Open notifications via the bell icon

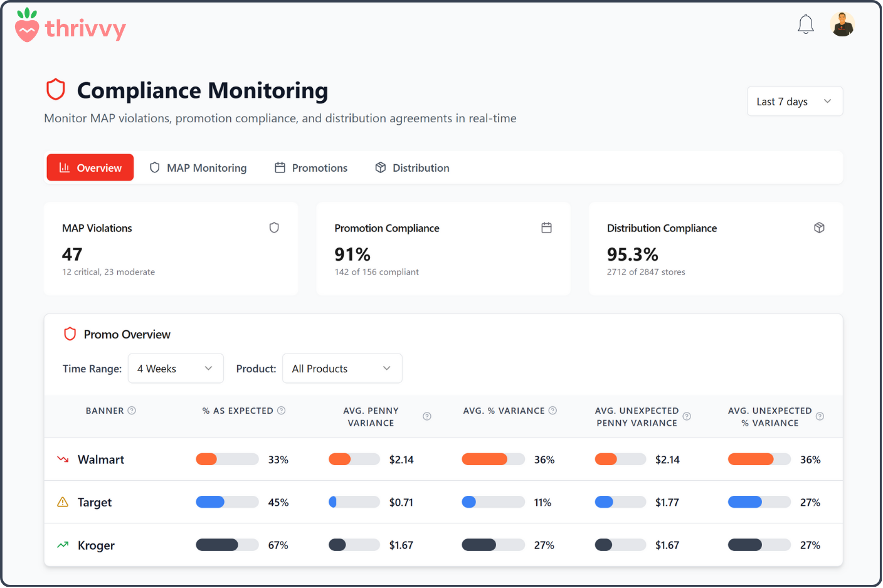tap(806, 24)
